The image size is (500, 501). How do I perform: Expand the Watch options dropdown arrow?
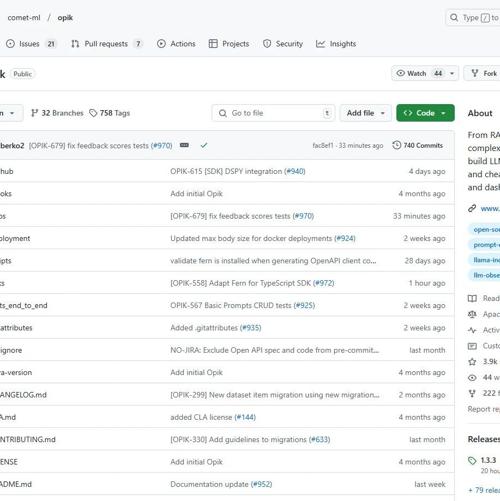click(x=452, y=73)
